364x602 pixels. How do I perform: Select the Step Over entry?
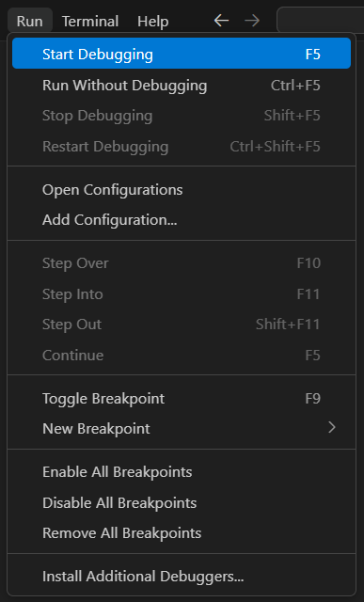tap(182, 263)
